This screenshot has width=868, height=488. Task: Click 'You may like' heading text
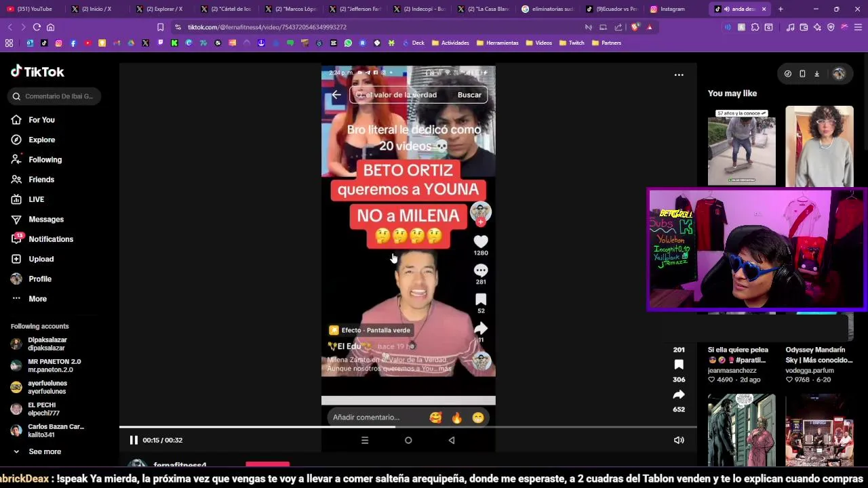[732, 94]
